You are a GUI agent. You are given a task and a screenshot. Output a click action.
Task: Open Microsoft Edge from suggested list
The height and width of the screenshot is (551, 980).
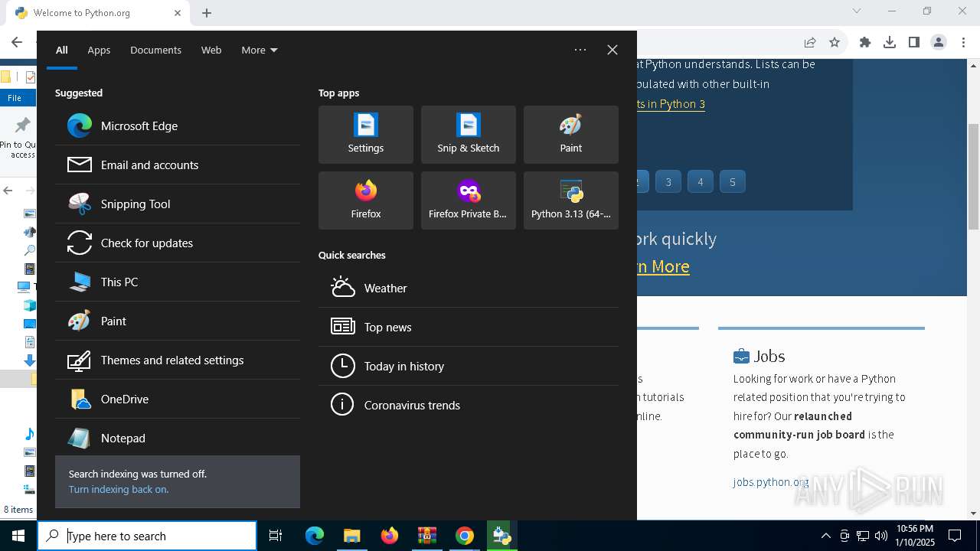pyautogui.click(x=178, y=126)
